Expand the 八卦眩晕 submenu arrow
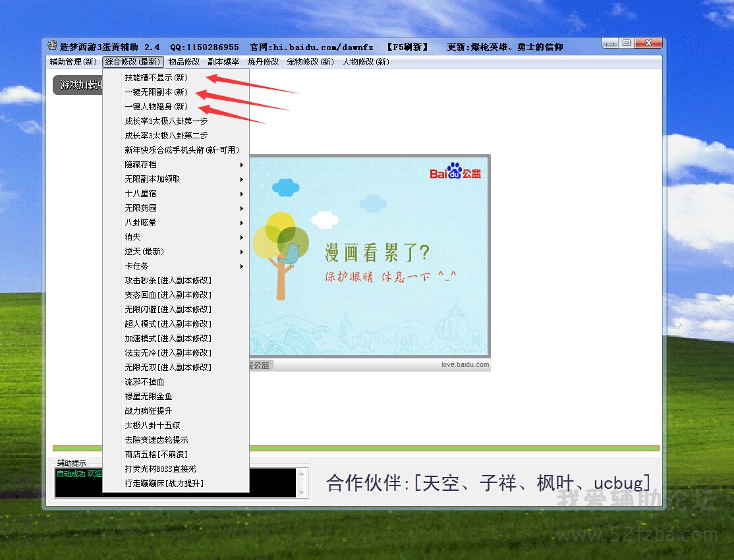The width and height of the screenshot is (734, 560). pyautogui.click(x=242, y=223)
